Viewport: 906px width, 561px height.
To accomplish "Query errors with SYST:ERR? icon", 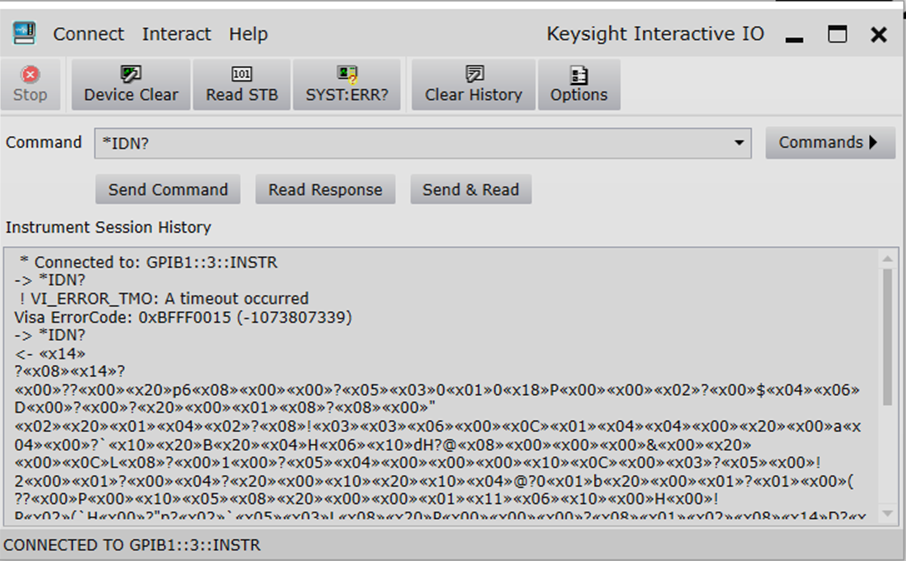I will (x=347, y=75).
